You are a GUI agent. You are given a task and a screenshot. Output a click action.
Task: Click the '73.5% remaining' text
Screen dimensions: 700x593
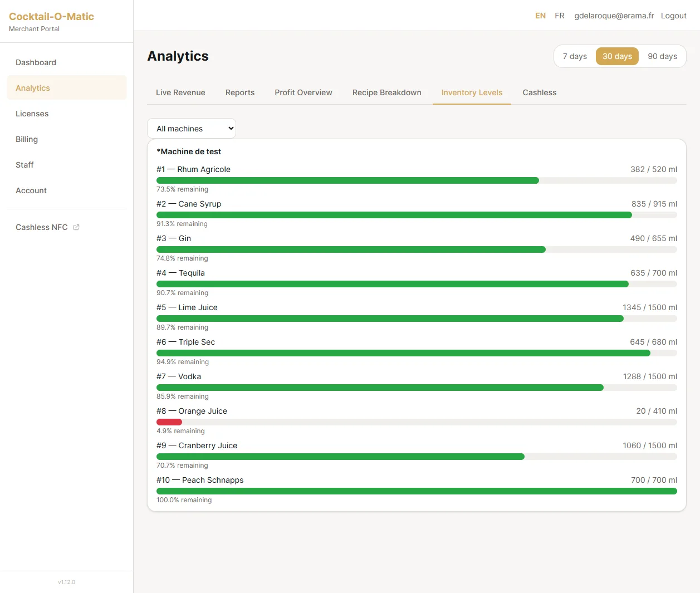click(x=182, y=189)
